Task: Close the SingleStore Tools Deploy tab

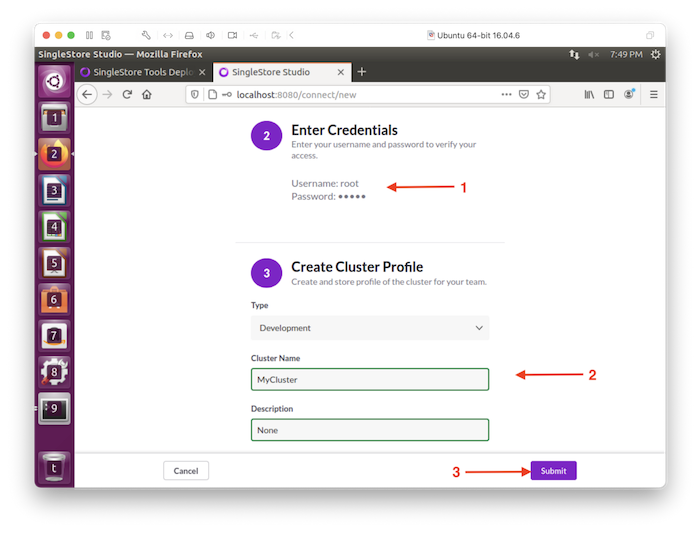Action: 202,72
